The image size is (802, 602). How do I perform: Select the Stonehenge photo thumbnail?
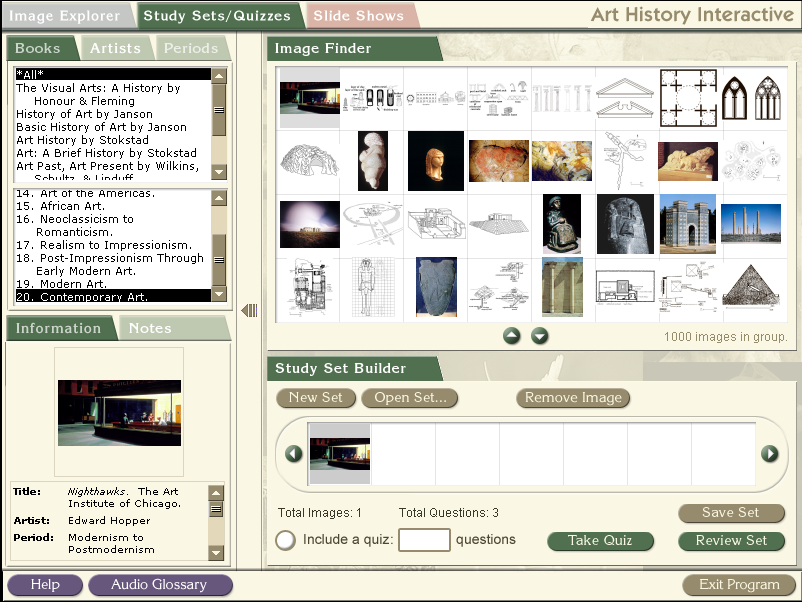click(310, 225)
